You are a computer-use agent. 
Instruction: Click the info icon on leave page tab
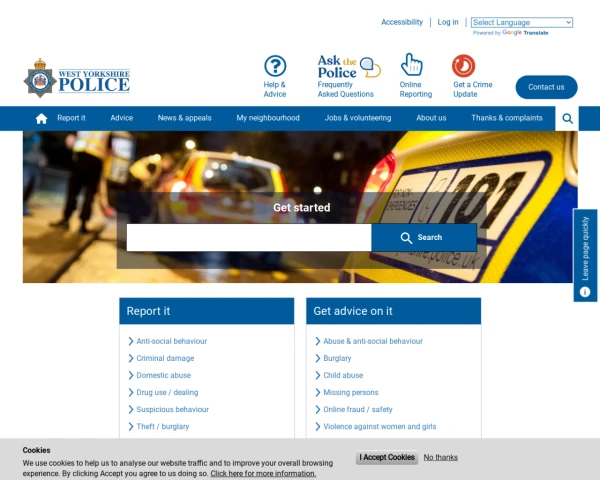coord(585,292)
